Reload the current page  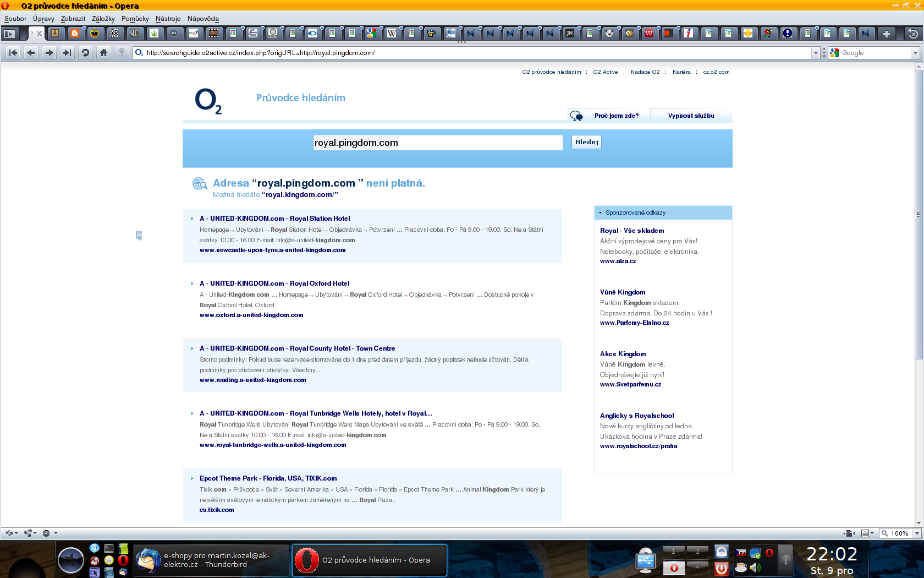(85, 53)
